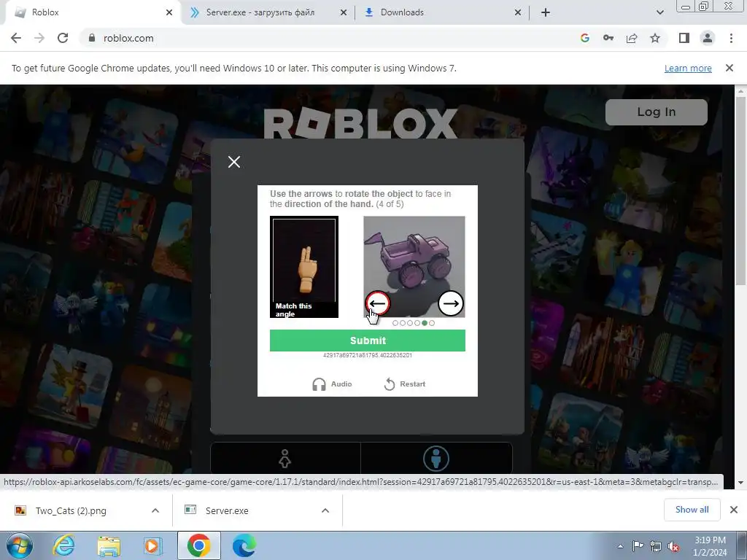Show hidden system tray icons
The image size is (747, 560).
pyautogui.click(x=620, y=547)
